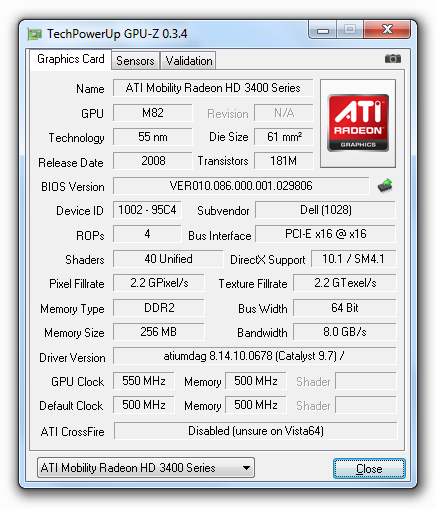Click the Device ID value 1002 - 95C4
Image resolution: width=436 pixels, height=509 pixels.
point(147,210)
